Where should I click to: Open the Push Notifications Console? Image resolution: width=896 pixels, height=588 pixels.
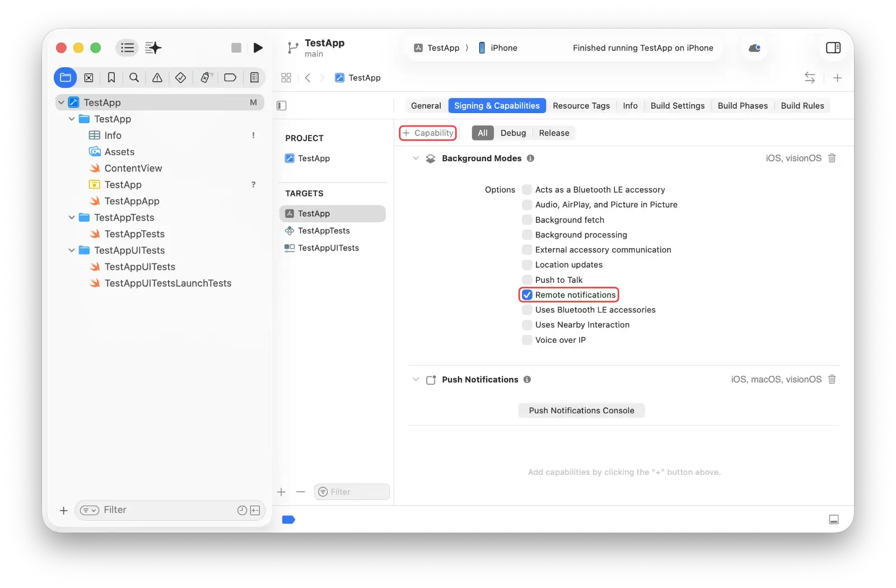point(581,410)
